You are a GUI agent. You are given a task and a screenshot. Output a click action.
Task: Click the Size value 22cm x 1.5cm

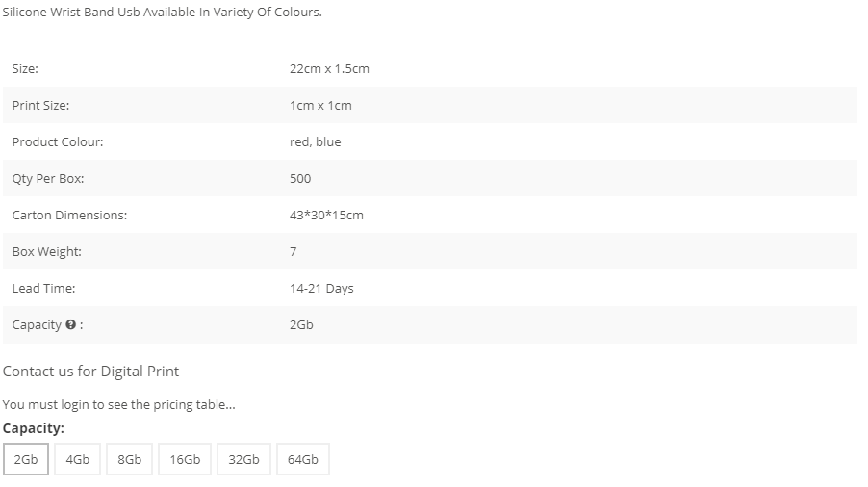coord(329,69)
